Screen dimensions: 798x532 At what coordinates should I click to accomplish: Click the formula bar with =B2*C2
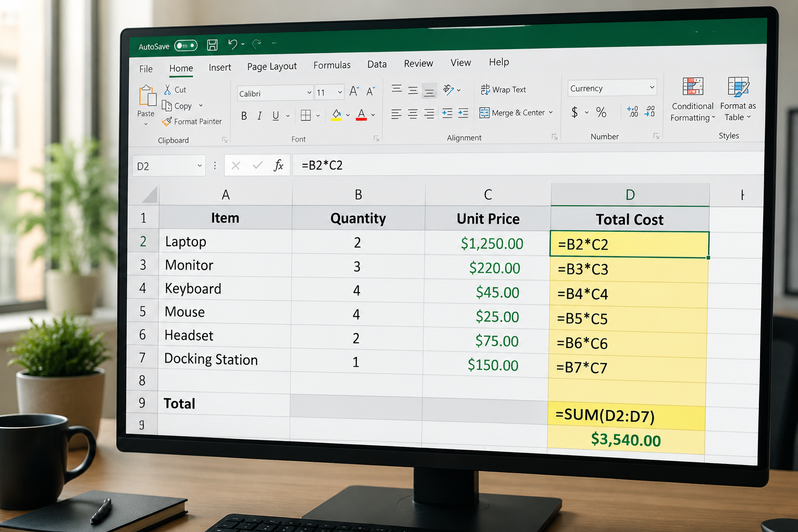pyautogui.click(x=527, y=164)
